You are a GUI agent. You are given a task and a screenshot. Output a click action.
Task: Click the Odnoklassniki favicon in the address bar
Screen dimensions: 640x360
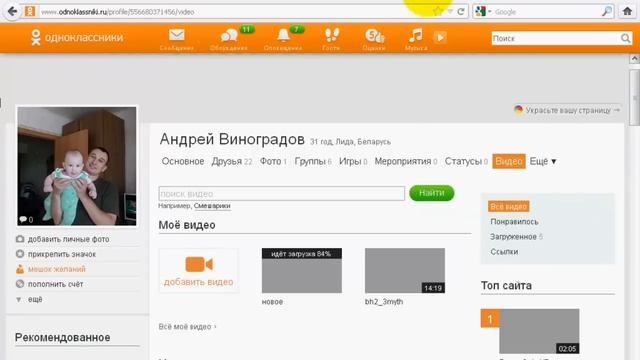tap(30, 11)
